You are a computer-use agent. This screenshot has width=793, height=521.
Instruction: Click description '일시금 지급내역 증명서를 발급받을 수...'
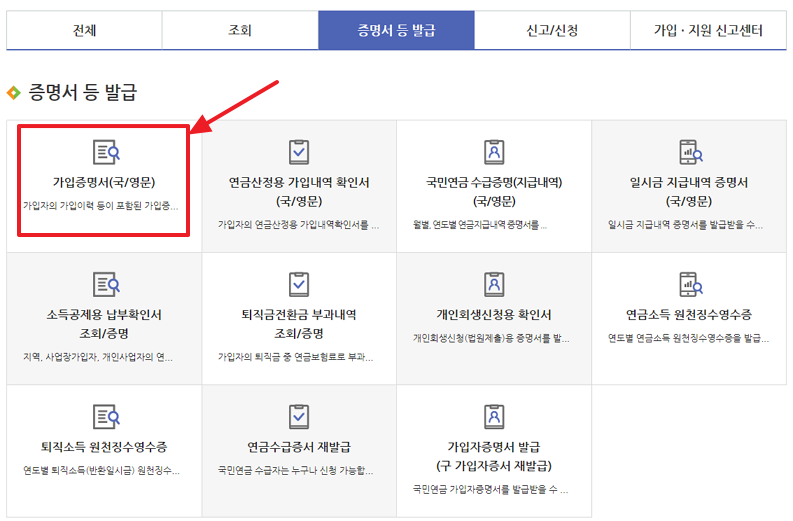tap(686, 225)
